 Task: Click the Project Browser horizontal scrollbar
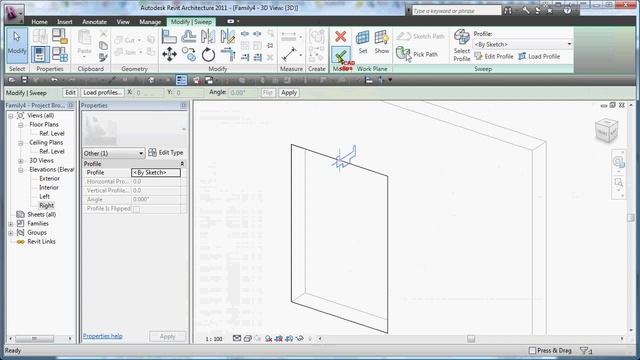34,339
